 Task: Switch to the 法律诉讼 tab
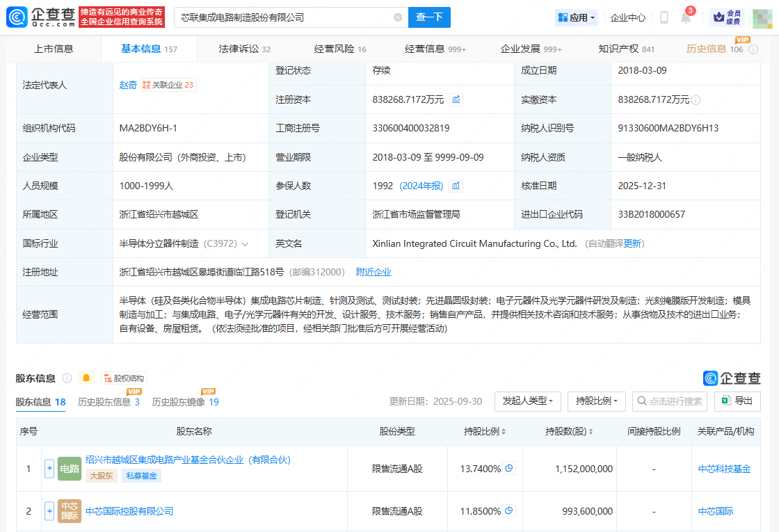click(x=244, y=49)
